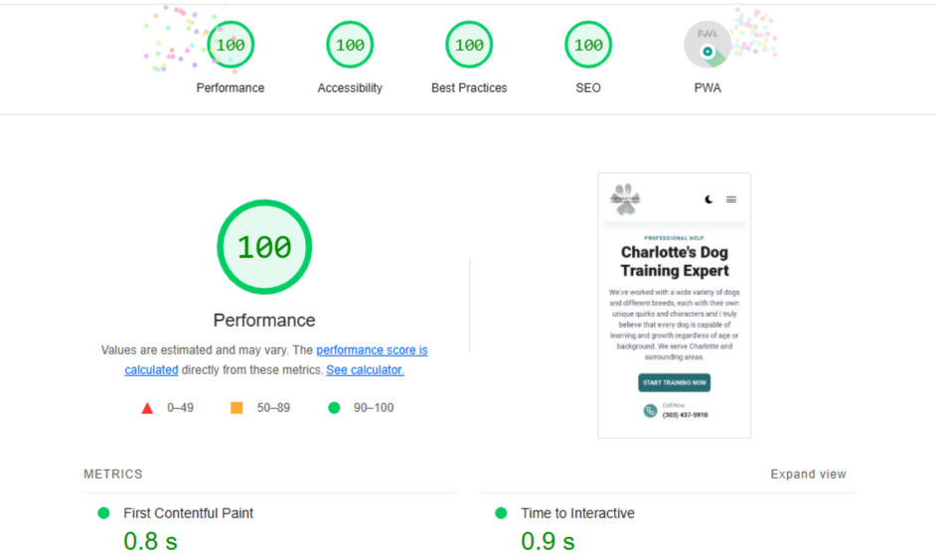935x560 pixels.
Task: Click the orange square 50–89 legend icon
Action: tap(236, 408)
